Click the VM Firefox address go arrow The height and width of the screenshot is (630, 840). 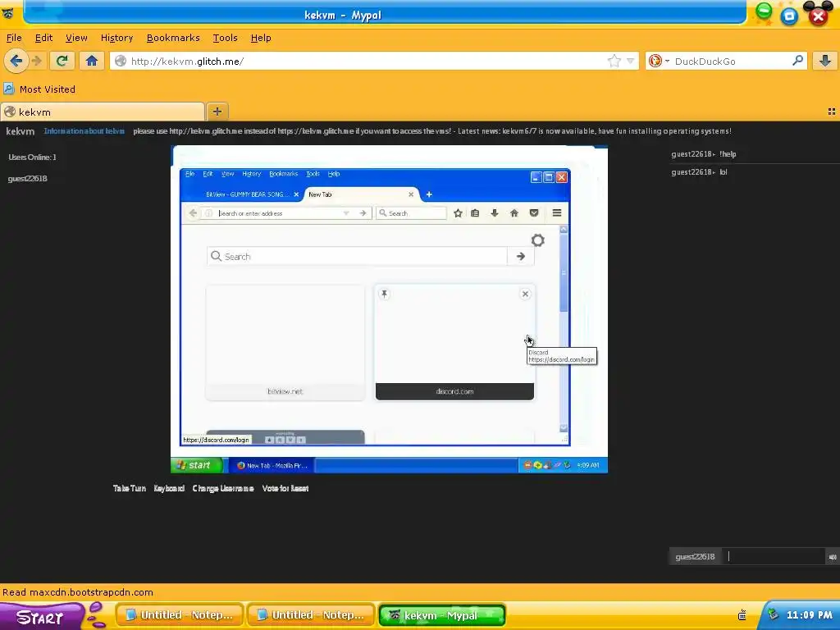[363, 212]
